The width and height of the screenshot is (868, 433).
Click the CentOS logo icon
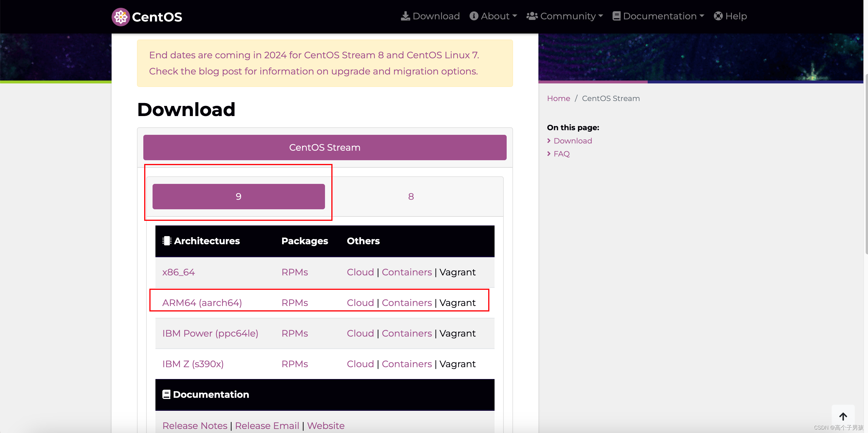point(121,17)
